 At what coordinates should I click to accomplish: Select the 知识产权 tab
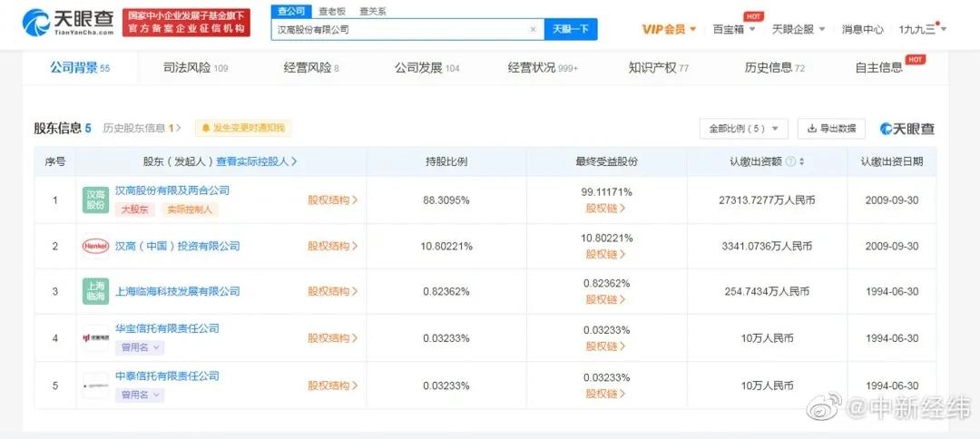coord(658,68)
